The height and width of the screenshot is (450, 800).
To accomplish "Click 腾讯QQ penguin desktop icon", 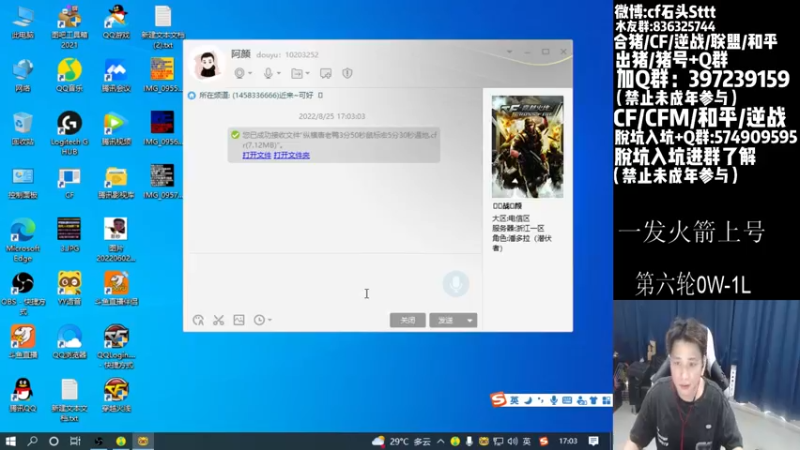I will coord(22,395).
